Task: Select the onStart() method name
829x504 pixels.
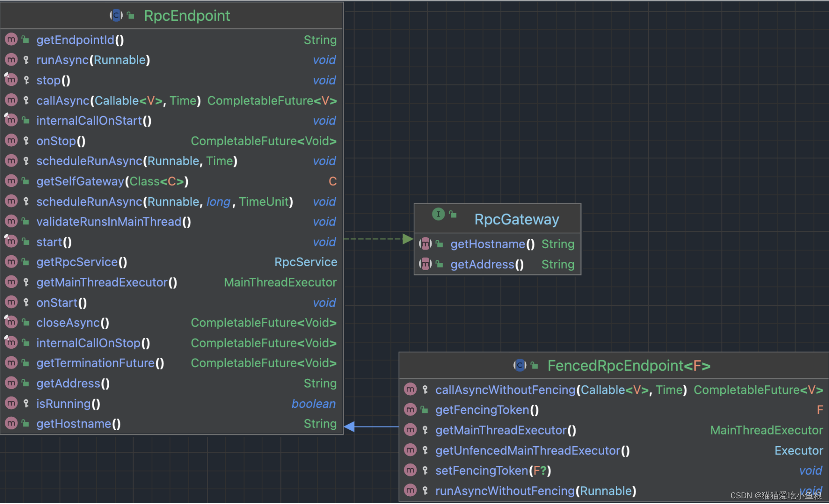Action: tap(62, 302)
